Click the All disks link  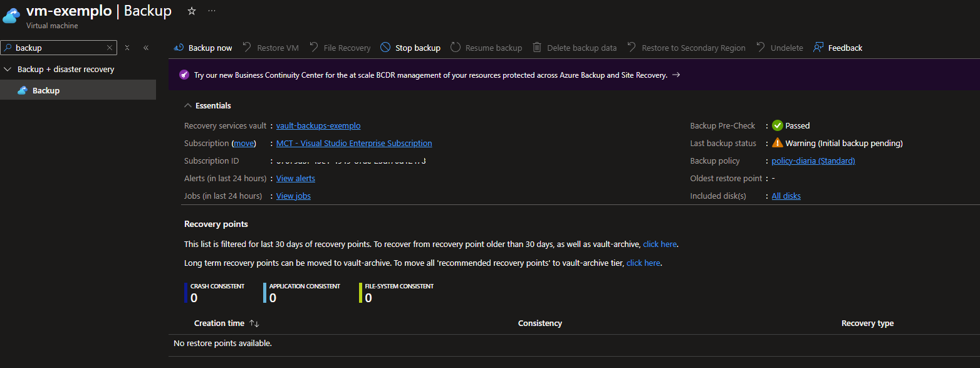point(786,196)
